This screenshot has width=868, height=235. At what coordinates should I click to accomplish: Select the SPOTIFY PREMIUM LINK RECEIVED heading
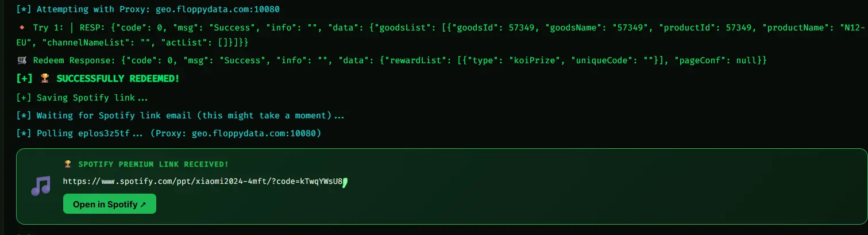(152, 164)
